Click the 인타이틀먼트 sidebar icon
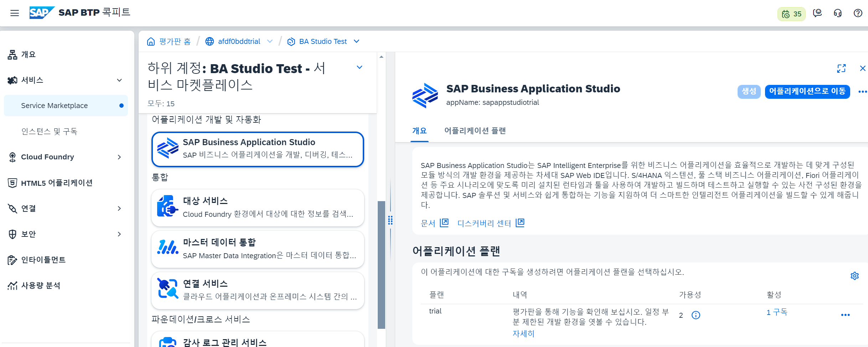Screen dimensions: 868x347 coord(12,260)
